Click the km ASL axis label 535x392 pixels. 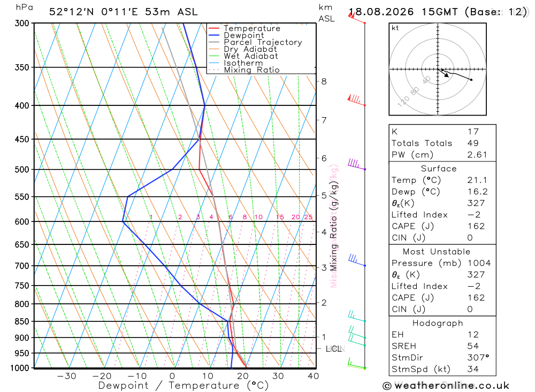pos(326,13)
